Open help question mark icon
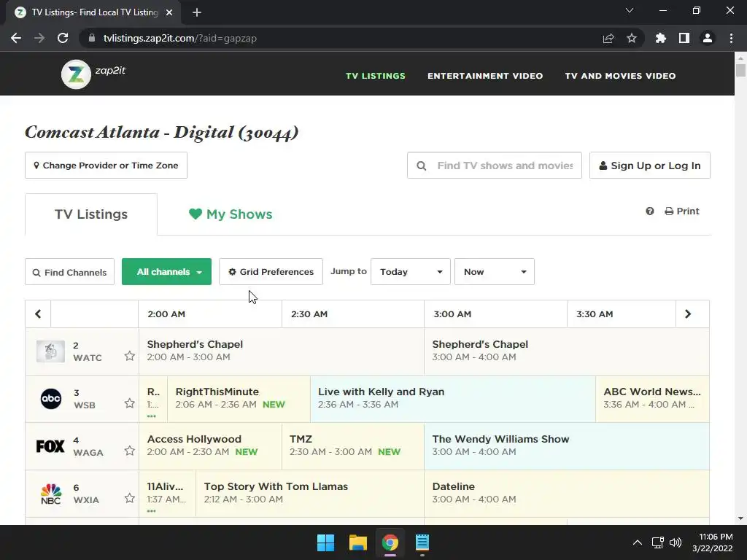The width and height of the screenshot is (747, 560). click(650, 211)
